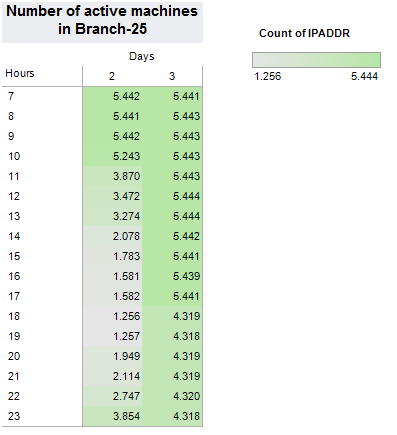Select the cell showing 5.442 at hour 7
This screenshot has width=397, height=435.
click(112, 96)
